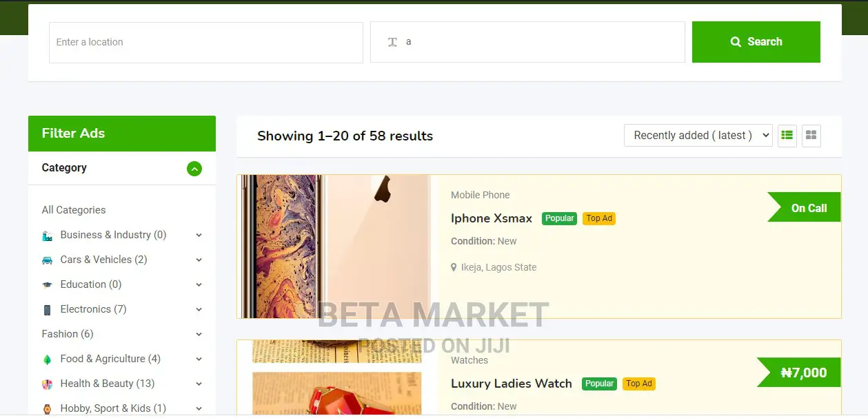Click the Enter a location field
Screen dimensions: 868x418
click(206, 43)
